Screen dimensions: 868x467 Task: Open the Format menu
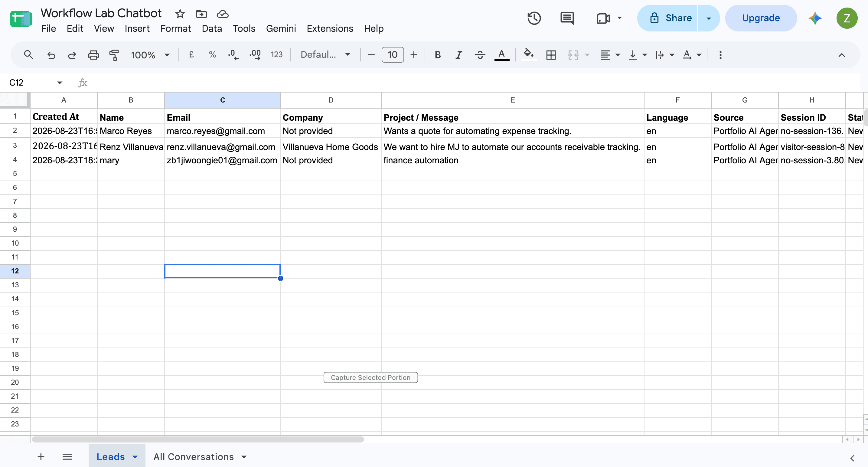tap(175, 29)
